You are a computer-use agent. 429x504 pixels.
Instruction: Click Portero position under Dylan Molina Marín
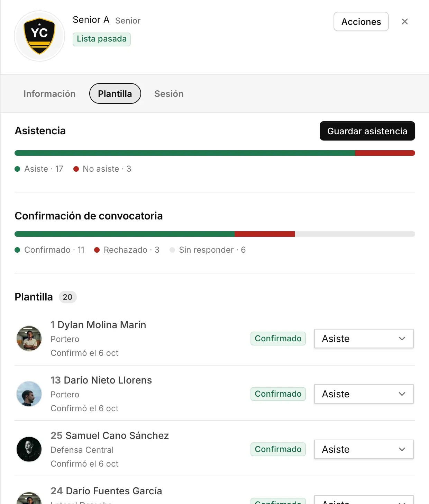[x=65, y=339]
